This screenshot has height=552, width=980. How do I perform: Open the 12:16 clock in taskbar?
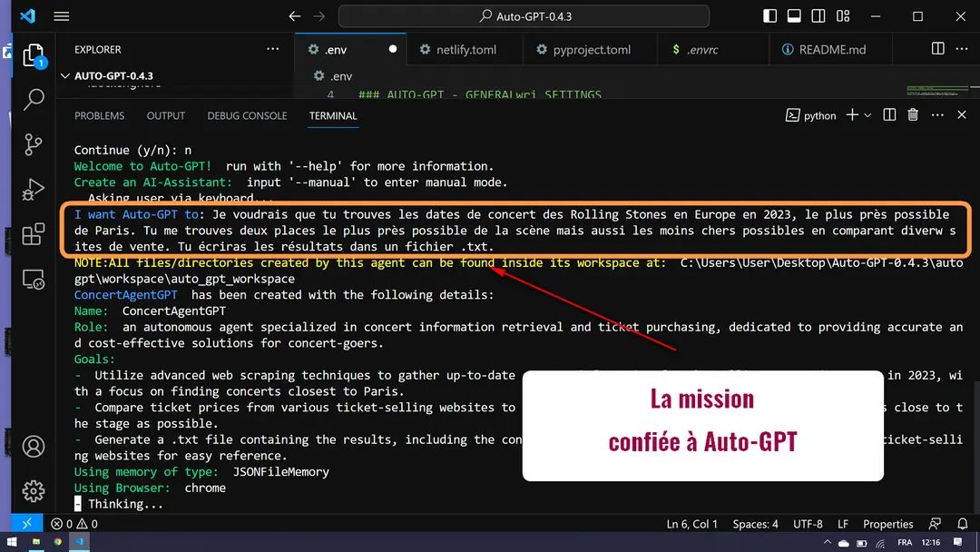[931, 543]
